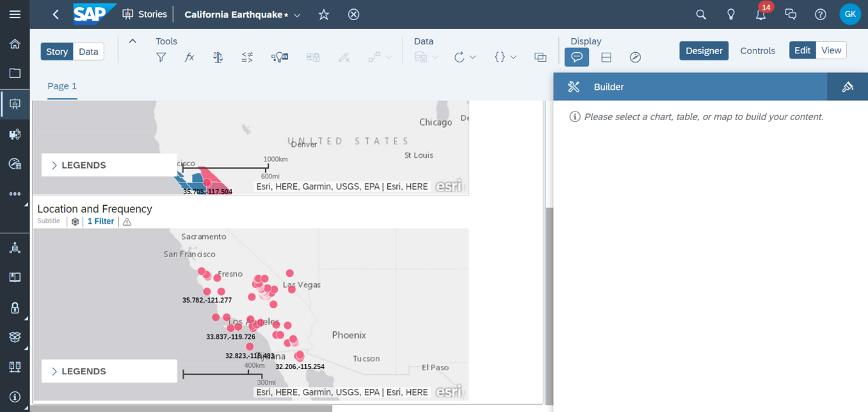The image size is (868, 412).
Task: Open the Styling paintbrush panel icon
Action: (847, 87)
